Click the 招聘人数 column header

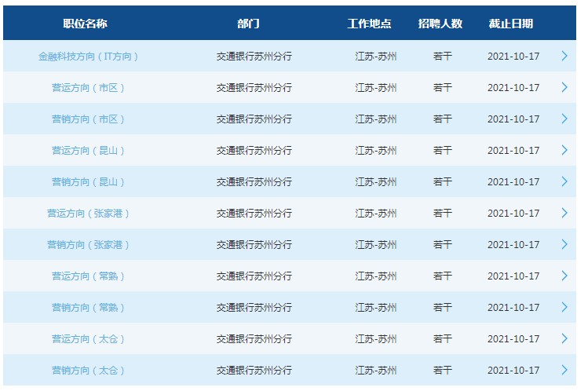pyautogui.click(x=440, y=24)
